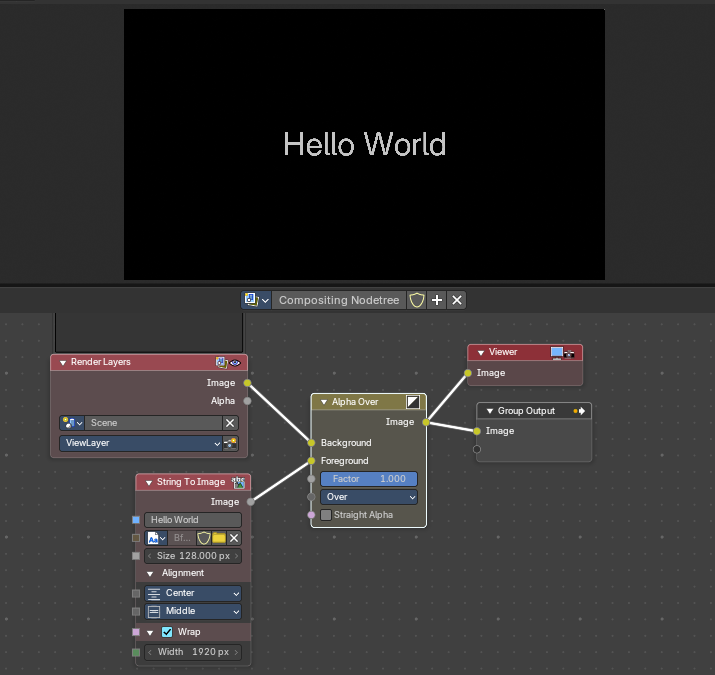Create new node tree with plus button
The image size is (715, 675).
[437, 300]
